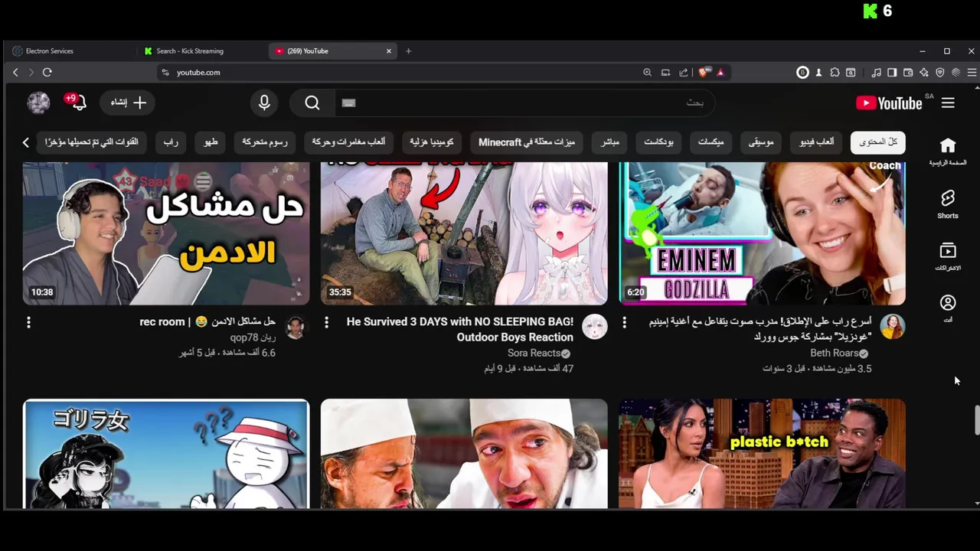The width and height of the screenshot is (980, 551).
Task: Select the 'بودكاست' filter chip
Action: (x=658, y=142)
